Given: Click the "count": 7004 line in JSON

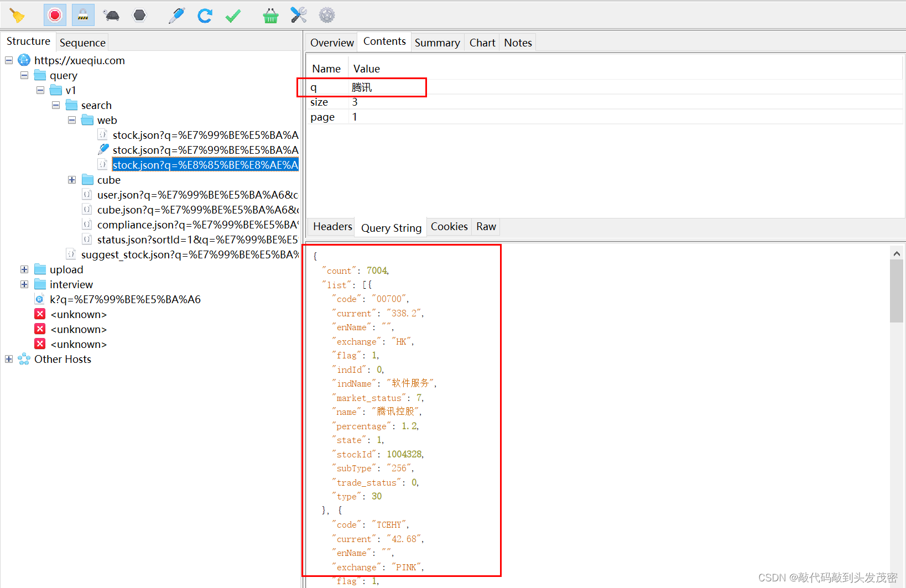Looking at the screenshot, I should click(356, 270).
